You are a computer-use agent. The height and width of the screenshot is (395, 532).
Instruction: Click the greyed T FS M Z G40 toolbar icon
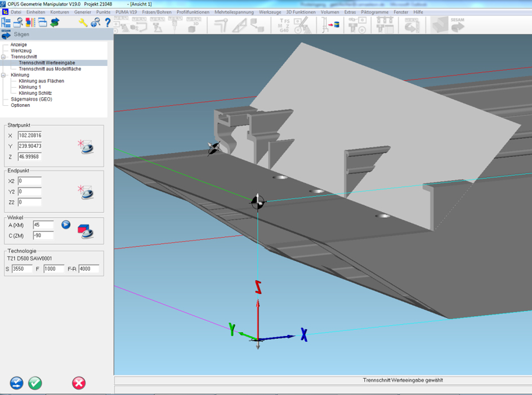click(x=284, y=25)
